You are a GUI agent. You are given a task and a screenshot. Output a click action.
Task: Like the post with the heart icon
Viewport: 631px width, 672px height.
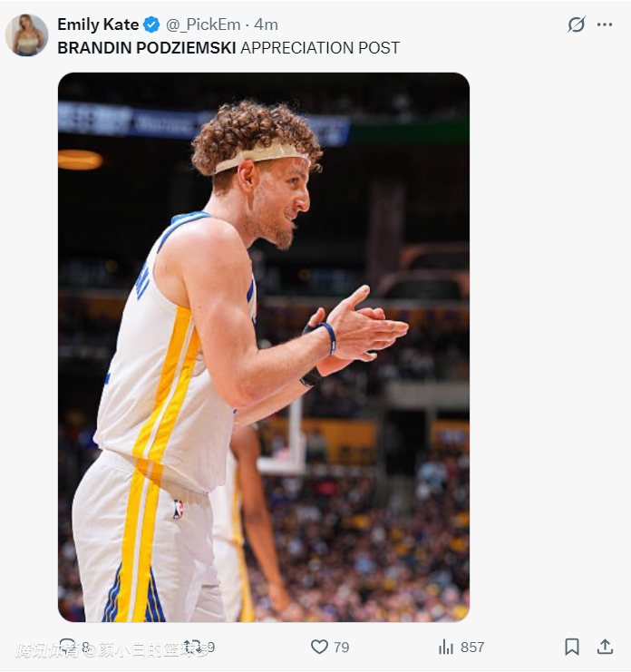(x=319, y=647)
